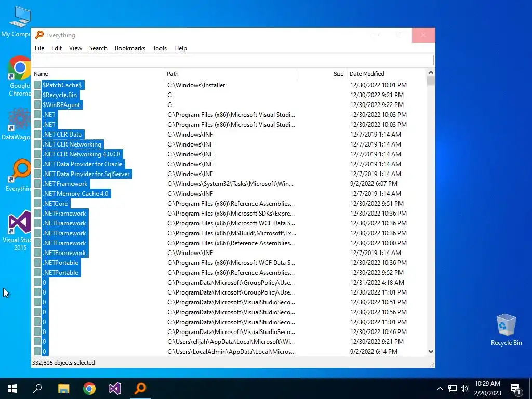
Task: Open taskbar search magnifier
Action: (x=37, y=389)
